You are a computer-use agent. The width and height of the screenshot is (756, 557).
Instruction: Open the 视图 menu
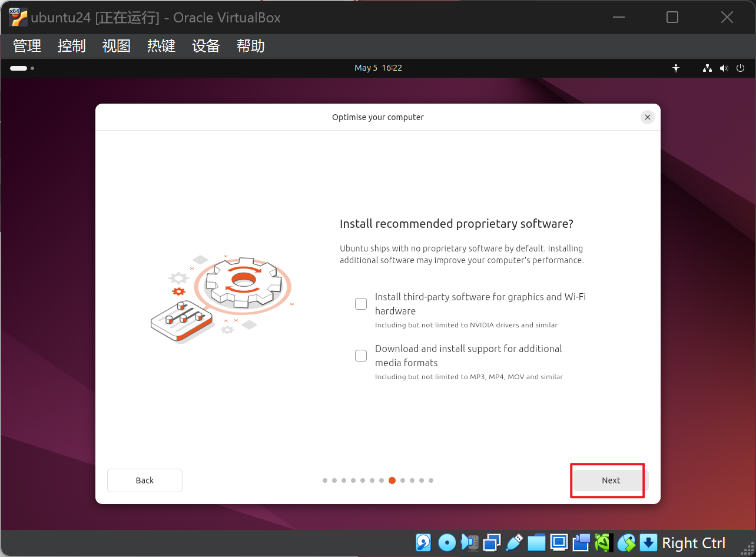117,46
